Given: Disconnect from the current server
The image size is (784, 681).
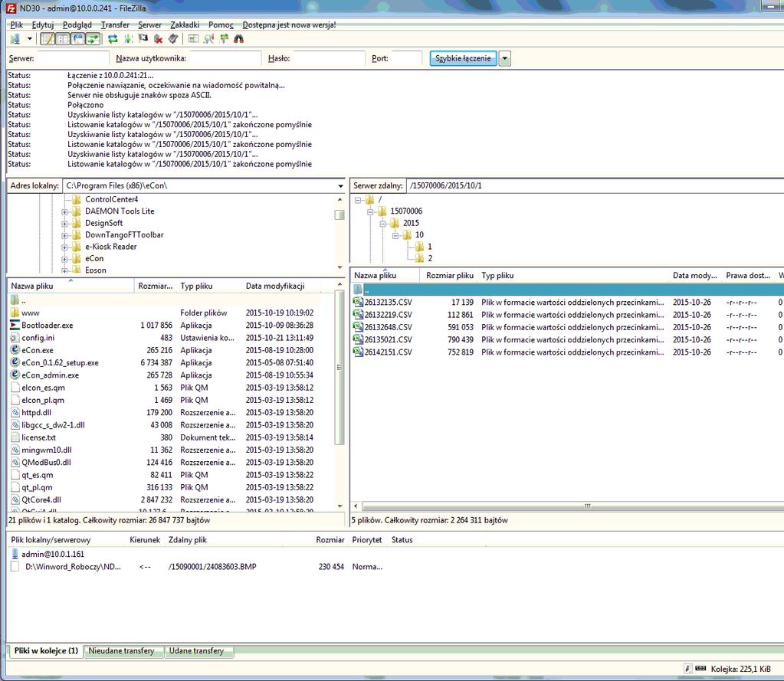Looking at the screenshot, I should coord(159,39).
